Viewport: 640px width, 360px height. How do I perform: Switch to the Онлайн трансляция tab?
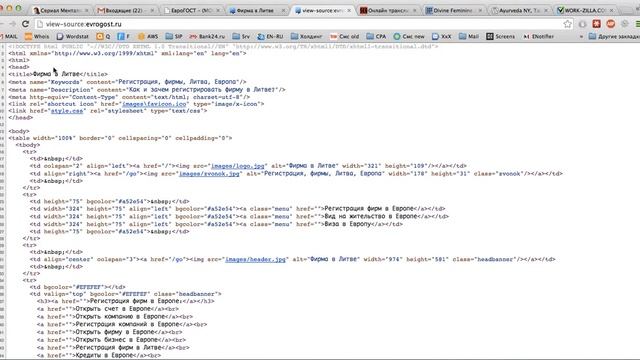pyautogui.click(x=388, y=10)
